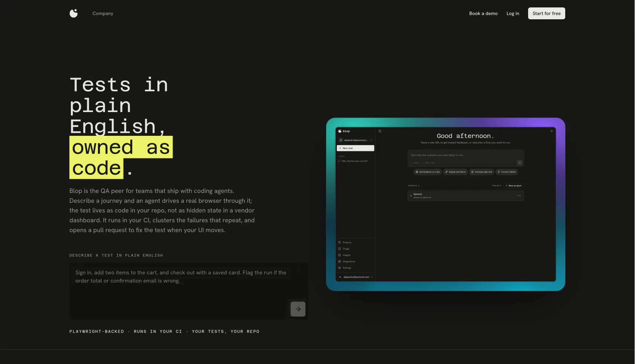Click New project in the preview
Screen dimensions: 635x364
pyautogui.click(x=513, y=186)
